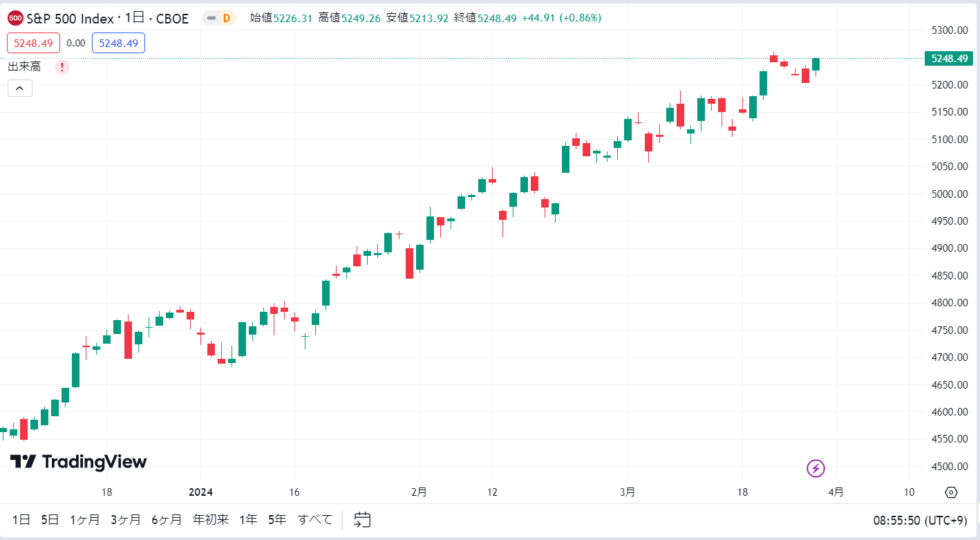Click the 終値5248.49 close value
Viewport: 980px width, 540px height.
click(485, 18)
